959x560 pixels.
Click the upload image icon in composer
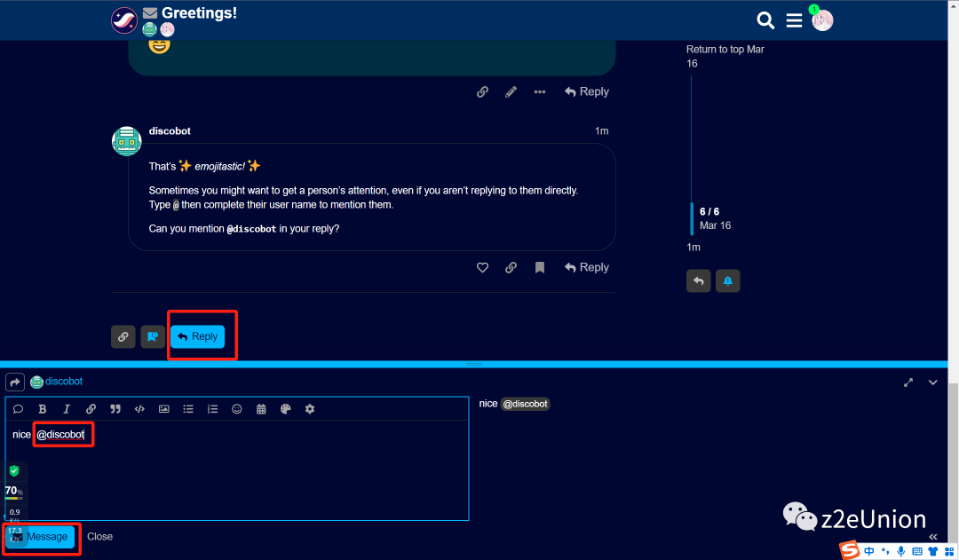[163, 409]
